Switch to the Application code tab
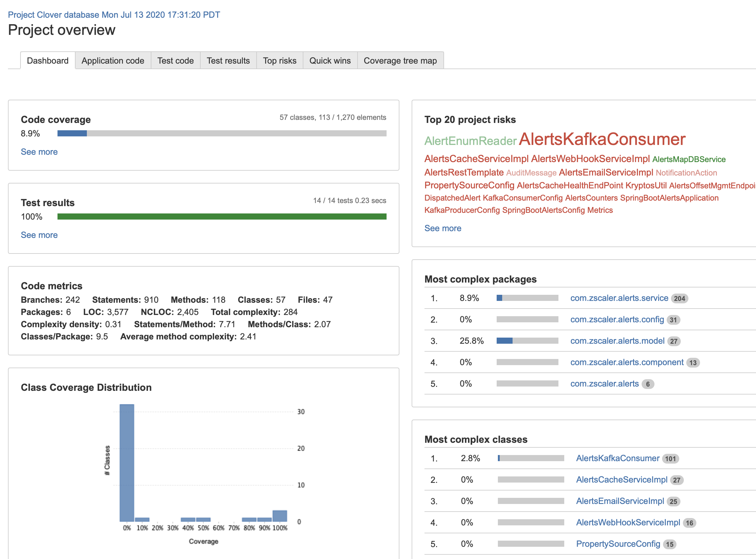 coord(113,61)
